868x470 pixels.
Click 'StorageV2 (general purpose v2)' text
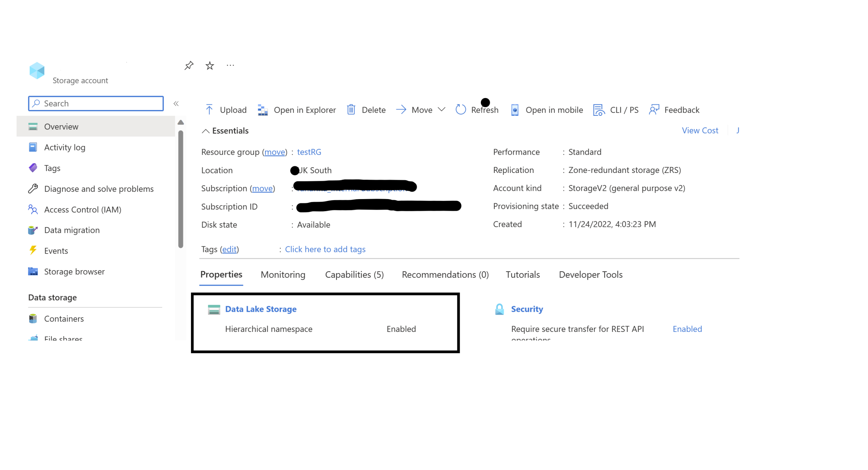coord(627,188)
